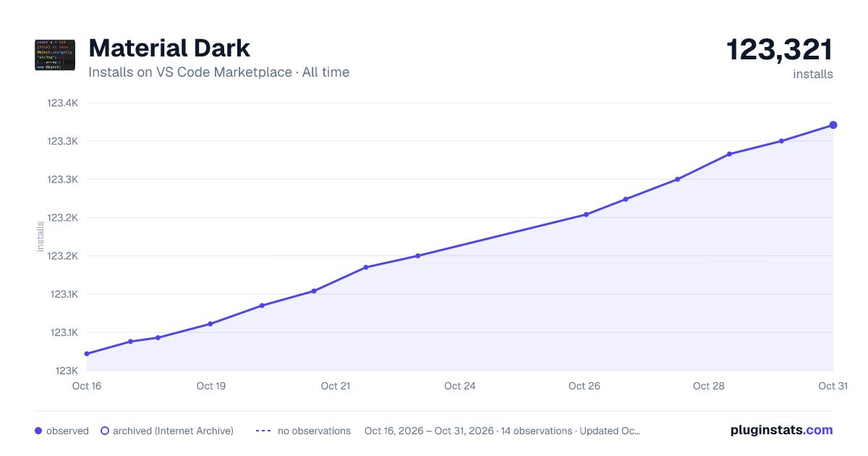Click the Material Dark extension thumbnail
868x456 pixels.
tap(55, 55)
